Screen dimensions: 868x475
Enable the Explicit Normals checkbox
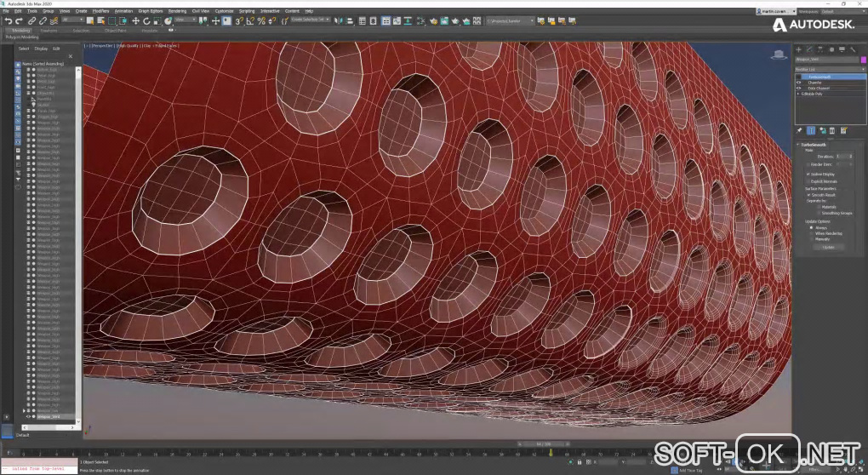[x=808, y=181]
